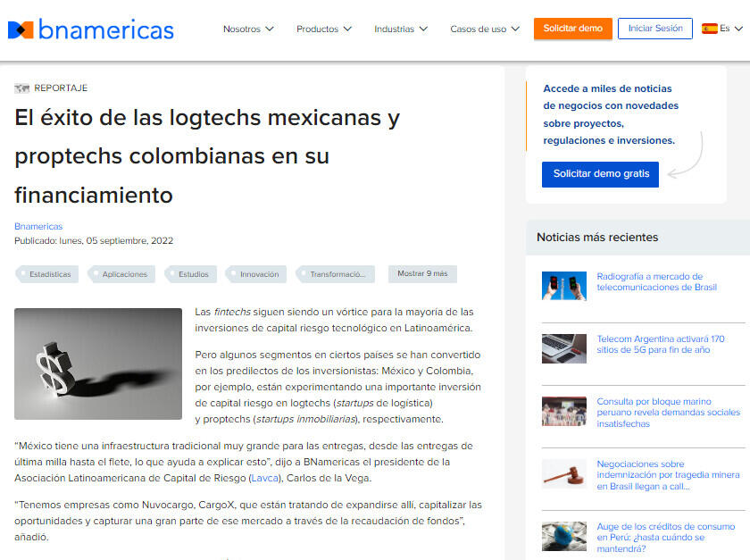Click the Spanish flag language icon
The width and height of the screenshot is (750, 560).
pyautogui.click(x=710, y=29)
